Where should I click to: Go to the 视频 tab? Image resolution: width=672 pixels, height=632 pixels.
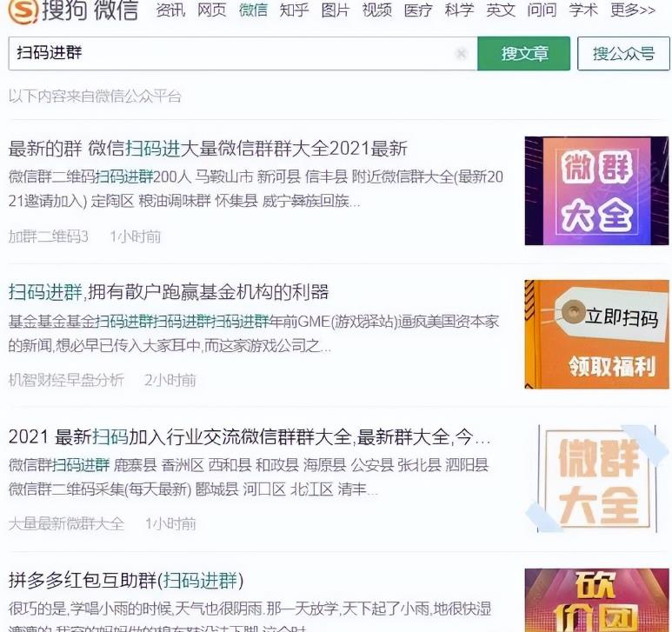[x=376, y=10]
